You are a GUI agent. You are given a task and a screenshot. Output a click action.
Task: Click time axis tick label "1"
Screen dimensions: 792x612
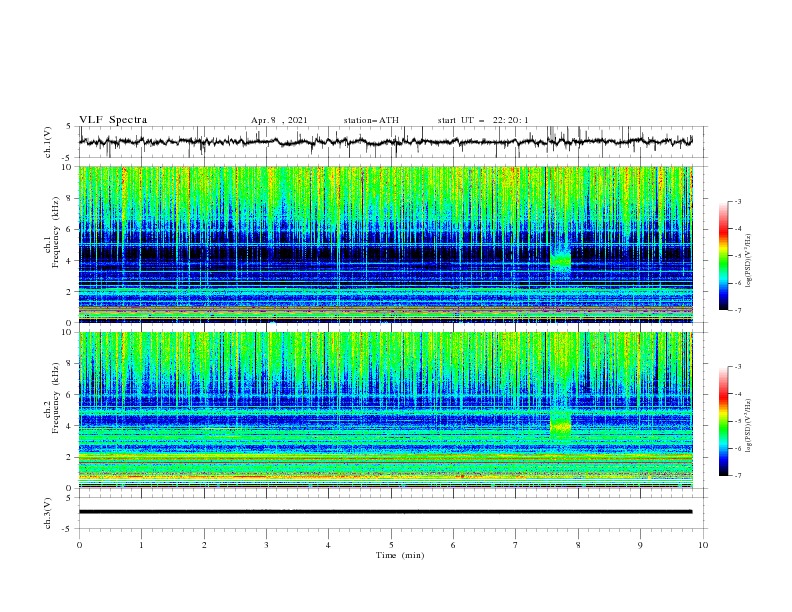click(141, 545)
